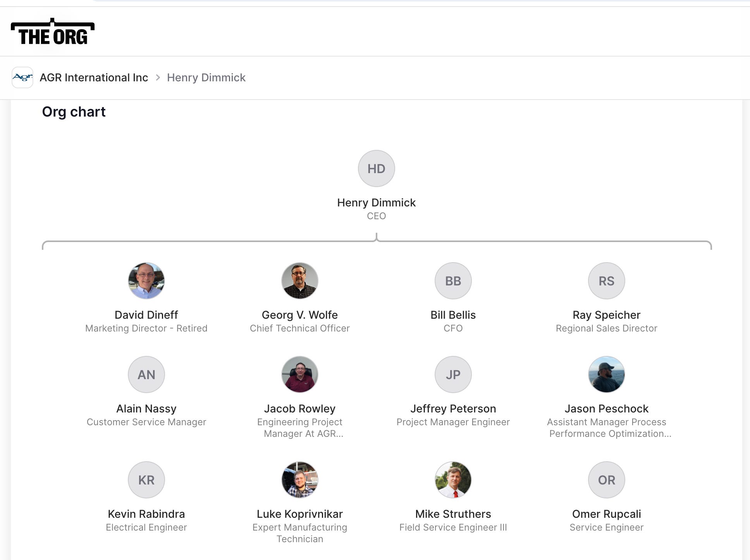Click the BB avatar for Bill Bellis
Viewport: 750px width, 560px height.
pyautogui.click(x=453, y=281)
